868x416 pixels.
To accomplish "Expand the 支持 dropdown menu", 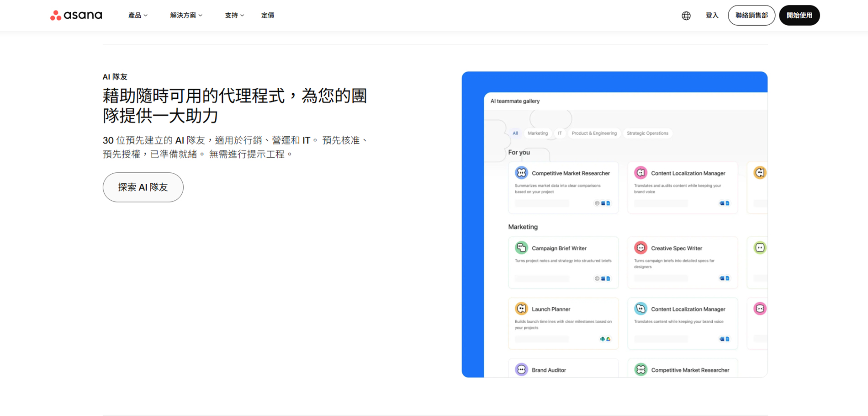I will coord(234,16).
